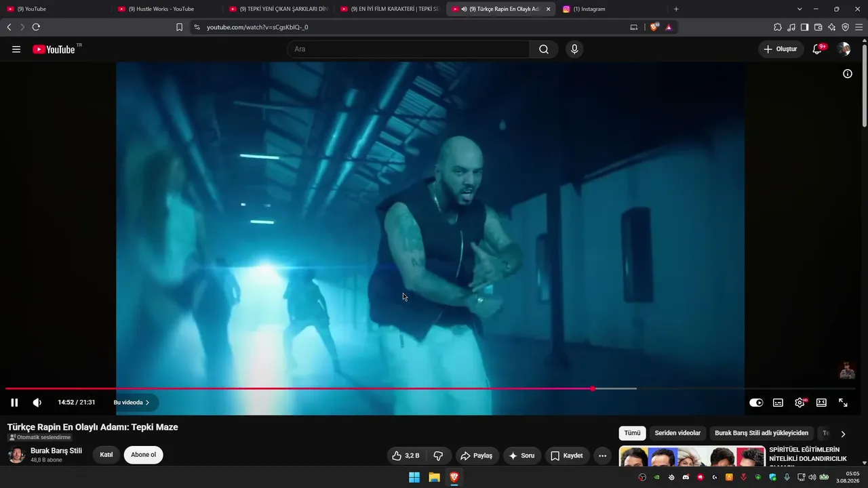Show the video info card icon
The width and height of the screenshot is (868, 488).
847,74
